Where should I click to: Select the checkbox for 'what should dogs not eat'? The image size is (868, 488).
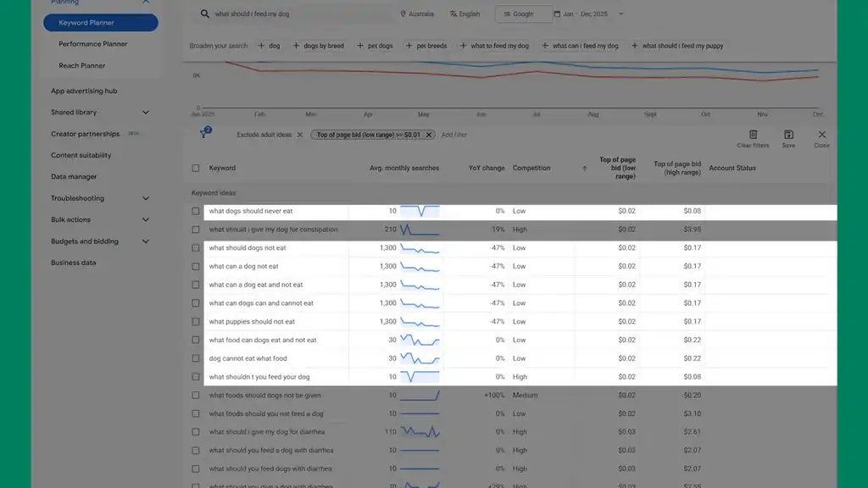(195, 247)
